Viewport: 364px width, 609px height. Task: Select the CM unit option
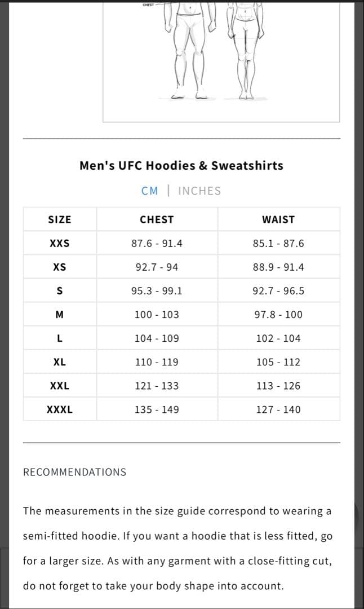[150, 191]
